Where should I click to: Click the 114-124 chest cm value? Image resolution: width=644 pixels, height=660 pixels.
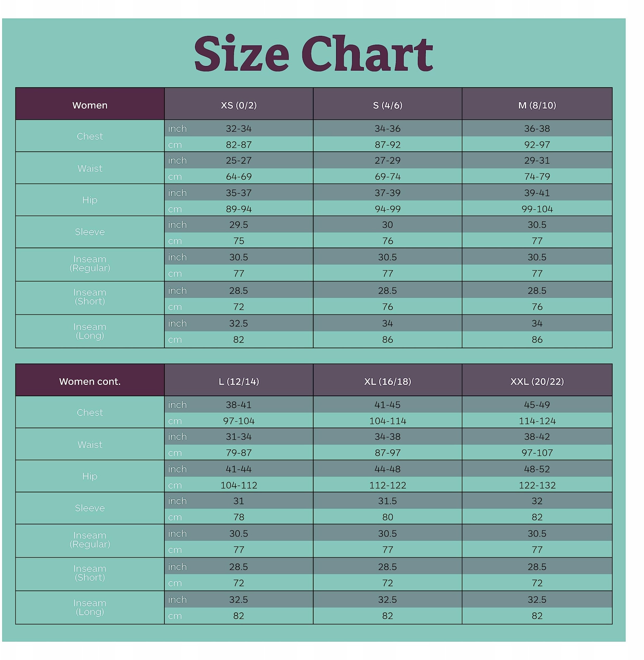coord(537,421)
